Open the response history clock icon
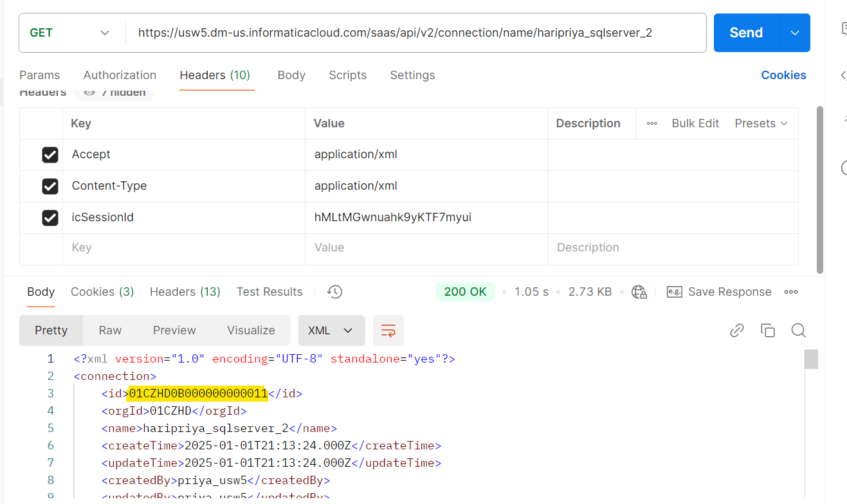The image size is (847, 504). click(334, 292)
